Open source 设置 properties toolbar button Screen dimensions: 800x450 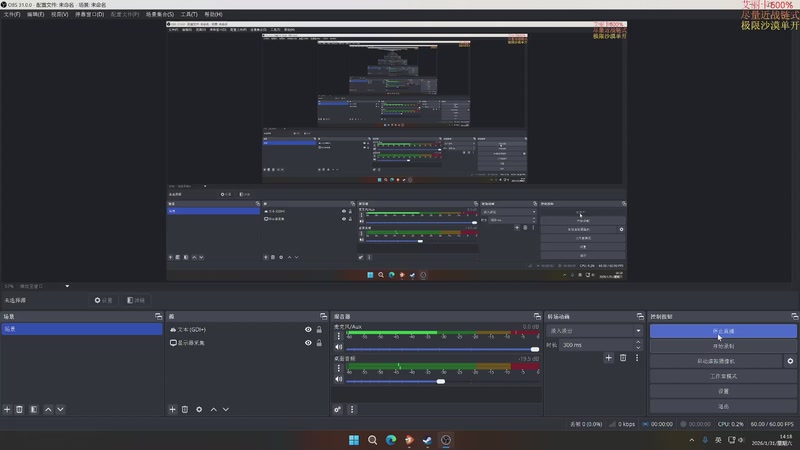coord(103,301)
